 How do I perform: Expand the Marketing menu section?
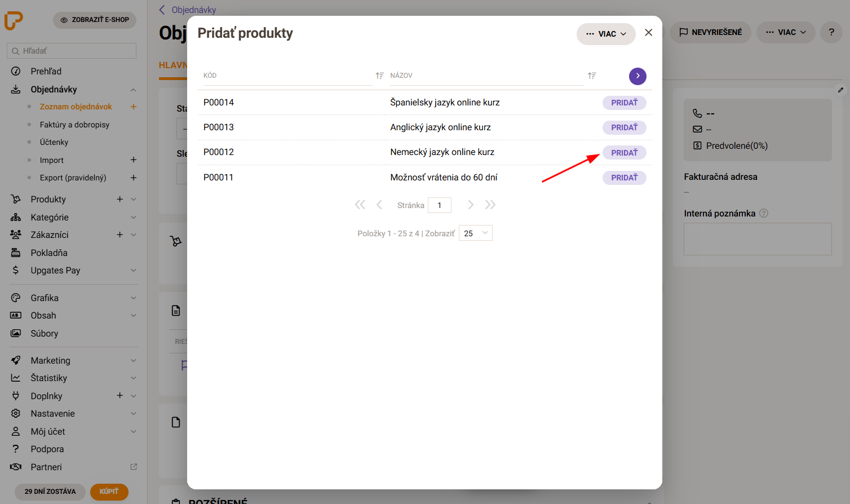(x=134, y=360)
